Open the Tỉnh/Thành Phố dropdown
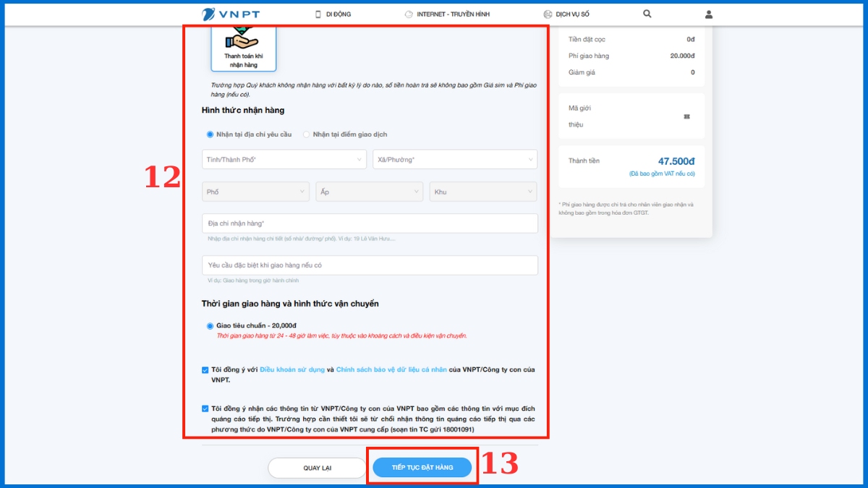868x488 pixels. 284,159
